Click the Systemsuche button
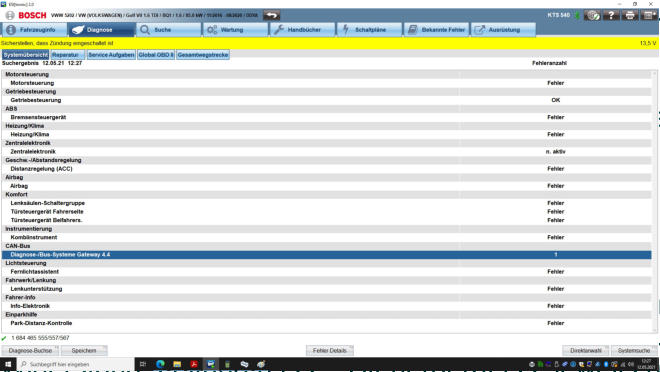The height and width of the screenshot is (372, 660). [x=633, y=351]
